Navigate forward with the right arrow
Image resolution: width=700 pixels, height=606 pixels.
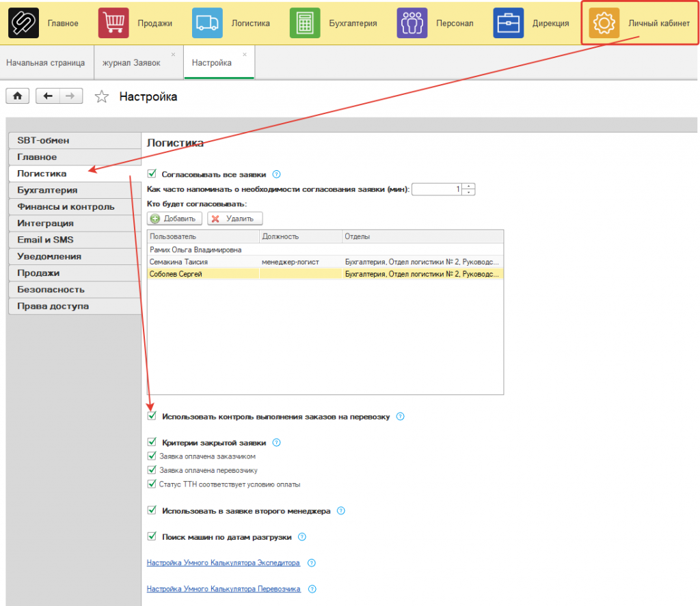click(70, 96)
